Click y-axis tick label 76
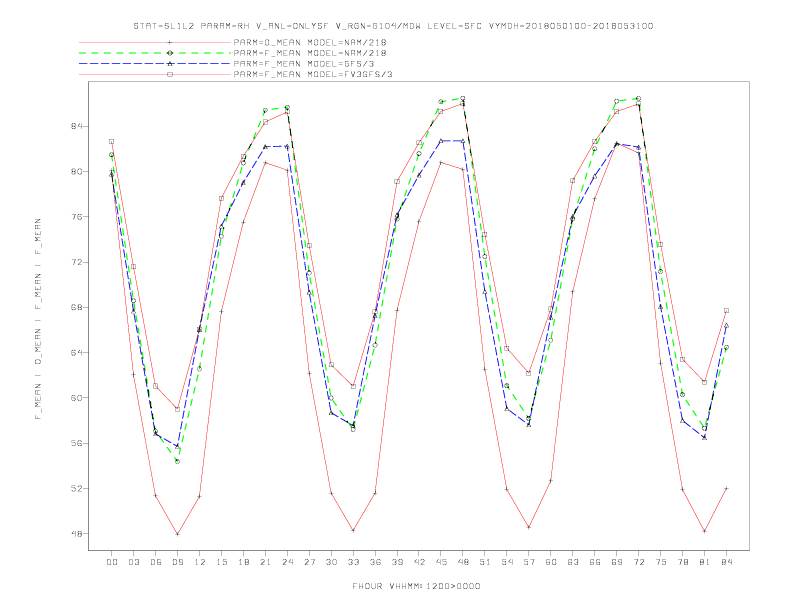 76,217
